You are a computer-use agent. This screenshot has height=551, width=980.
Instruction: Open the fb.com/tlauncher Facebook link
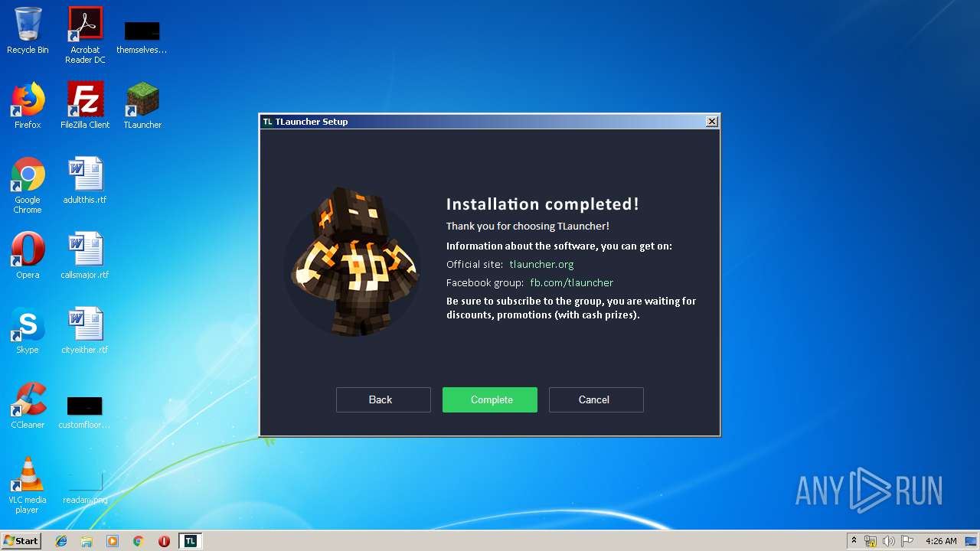572,282
